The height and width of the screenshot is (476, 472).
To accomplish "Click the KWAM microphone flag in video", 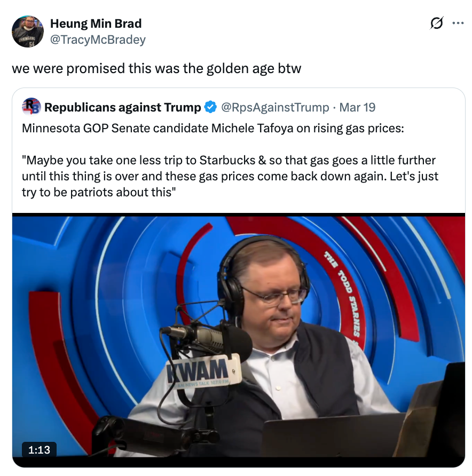I will [x=204, y=370].
